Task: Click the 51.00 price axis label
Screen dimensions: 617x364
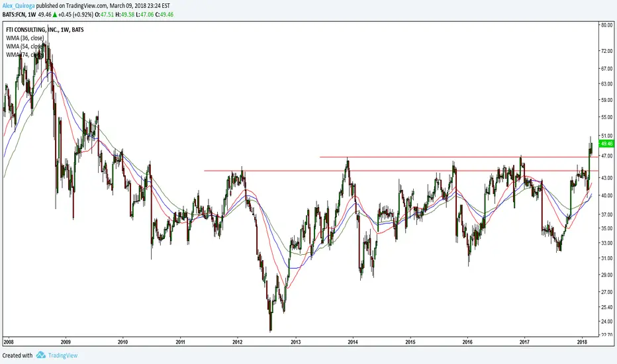Action: [607, 136]
